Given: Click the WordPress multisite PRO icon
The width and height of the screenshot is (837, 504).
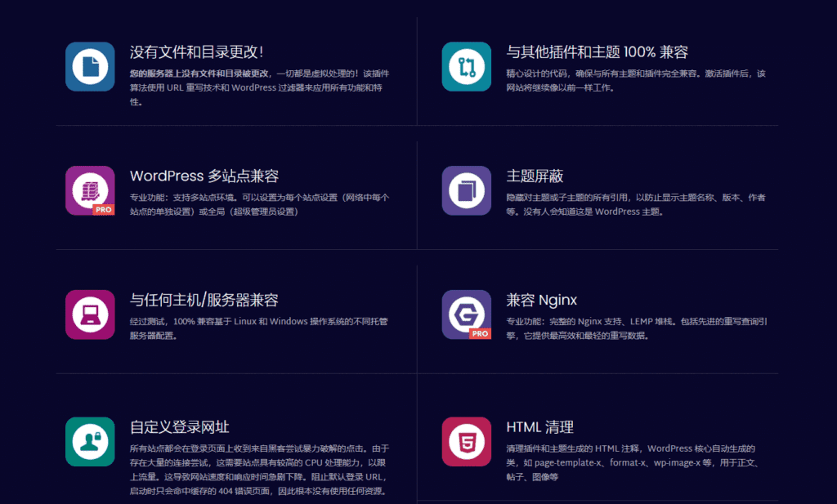Looking at the screenshot, I should point(90,190).
